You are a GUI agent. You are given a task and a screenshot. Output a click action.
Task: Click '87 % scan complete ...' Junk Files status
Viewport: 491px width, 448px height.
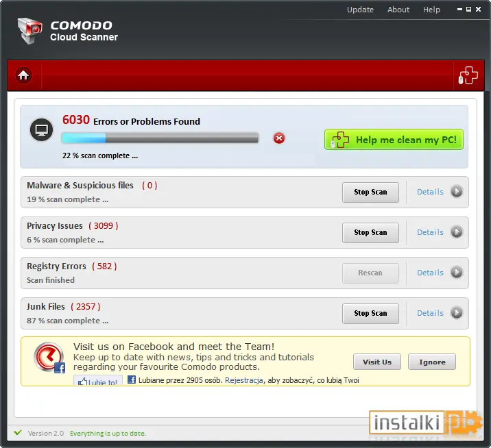pyautogui.click(x=68, y=321)
